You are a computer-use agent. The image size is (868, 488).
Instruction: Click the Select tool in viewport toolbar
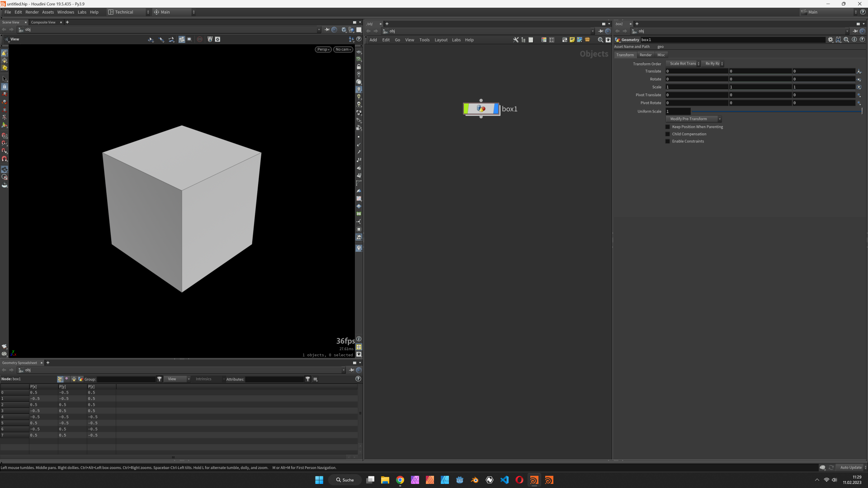(x=5, y=79)
